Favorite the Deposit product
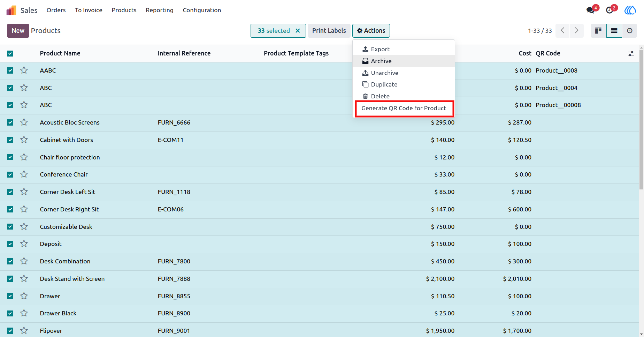The width and height of the screenshot is (644, 337). click(24, 244)
